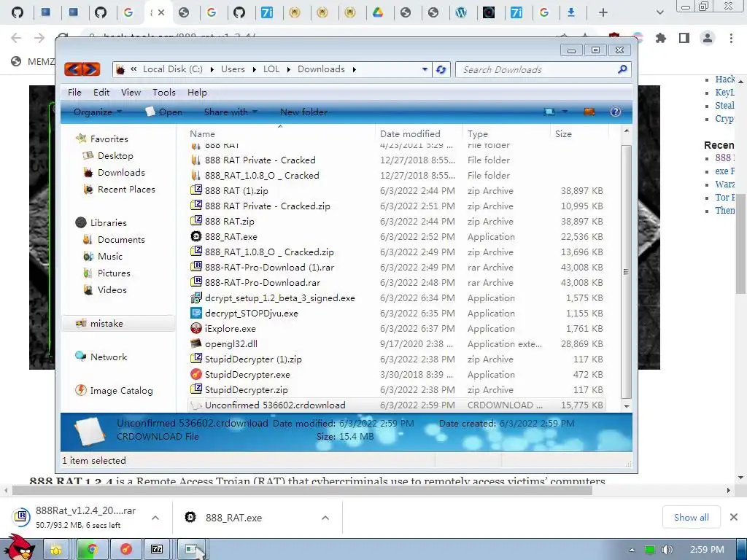The width and height of the screenshot is (747, 560).
Task: Sort by Size column header
Action: pyautogui.click(x=578, y=134)
